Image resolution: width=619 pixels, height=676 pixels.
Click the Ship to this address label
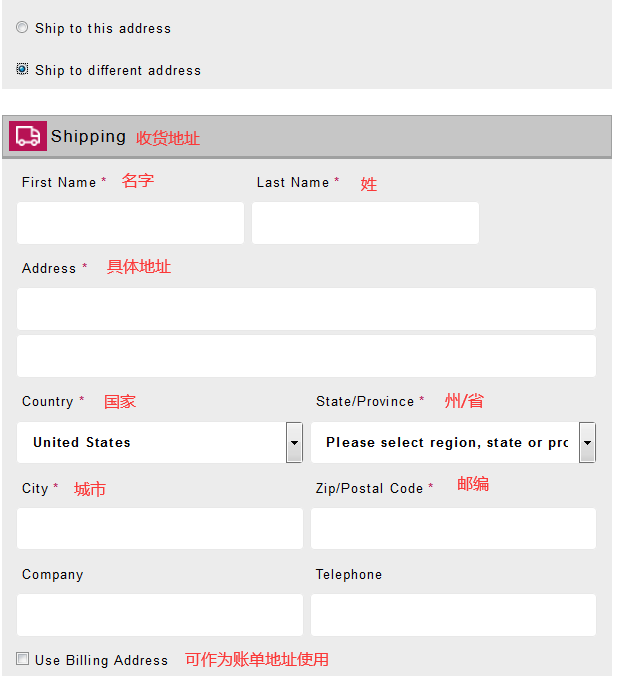[103, 29]
